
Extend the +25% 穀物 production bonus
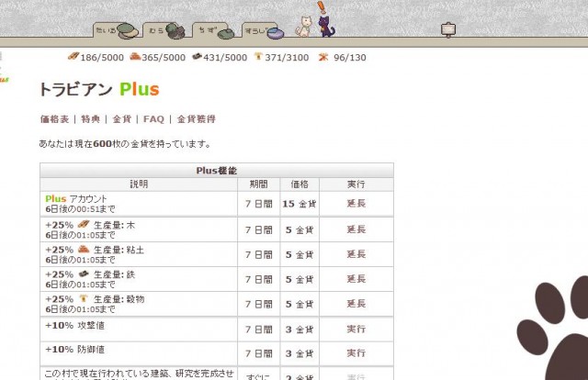356,304
